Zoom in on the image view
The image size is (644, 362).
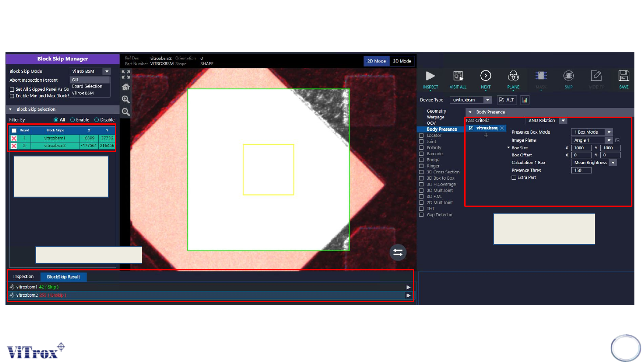(x=126, y=99)
